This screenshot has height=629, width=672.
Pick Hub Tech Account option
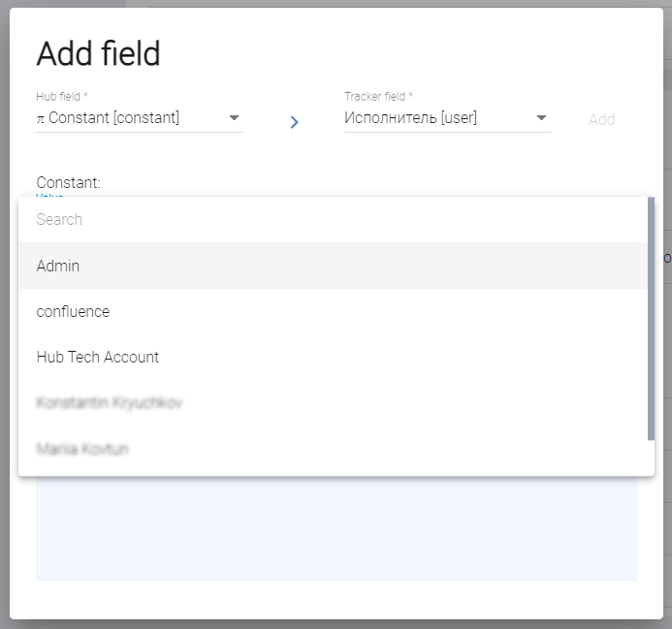pos(98,357)
